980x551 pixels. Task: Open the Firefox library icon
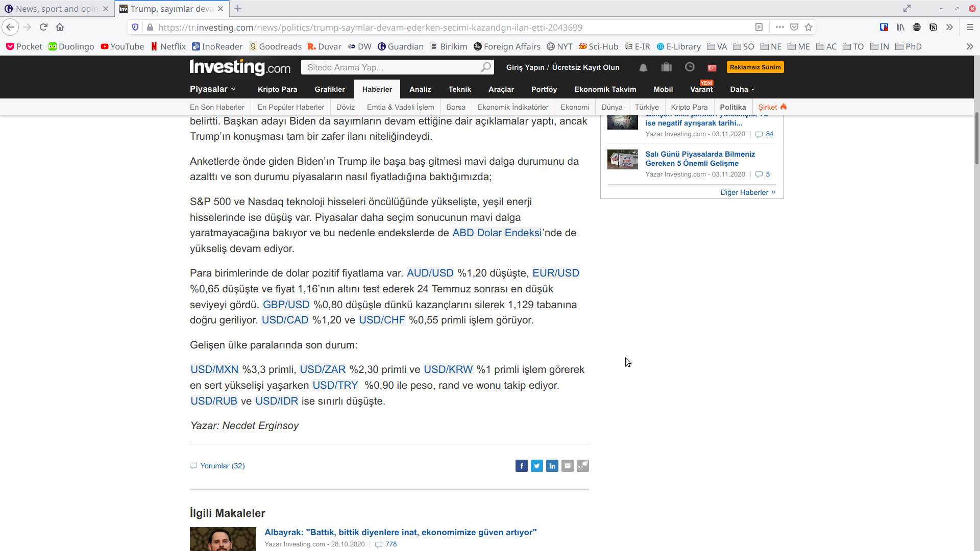(x=900, y=27)
